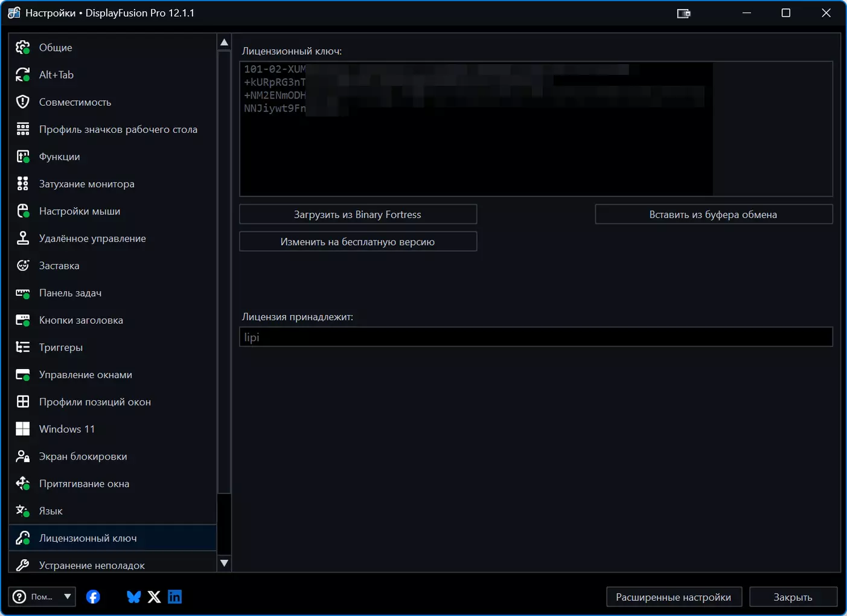Image resolution: width=847 pixels, height=616 pixels.
Task: Expand the help Пом... dropdown arrow
Action: (68, 597)
